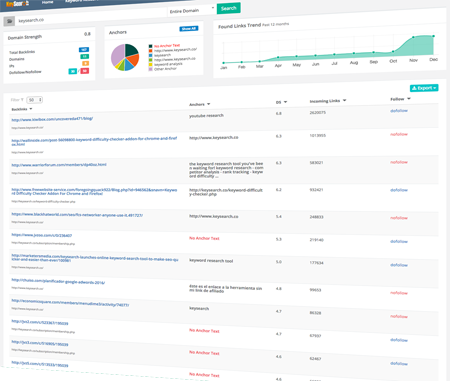Click the Filter funnel icon
Viewport: 450px width, 381px height.
(22, 100)
